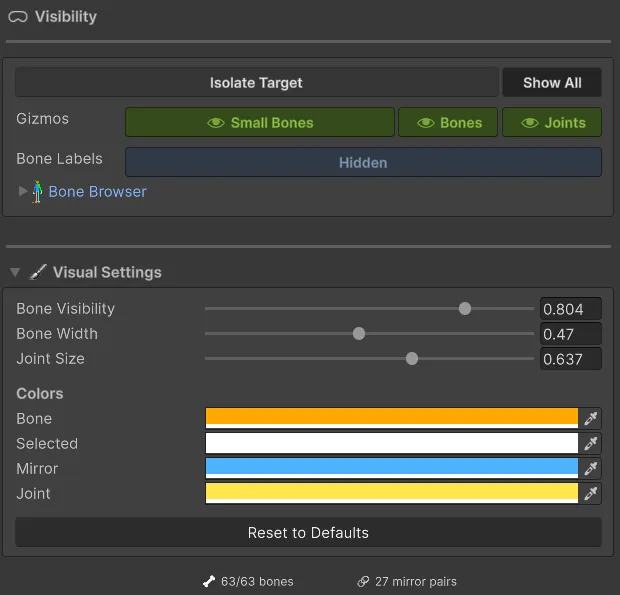The height and width of the screenshot is (595, 620).
Task: Toggle Bones gizmo visibility
Action: [448, 123]
